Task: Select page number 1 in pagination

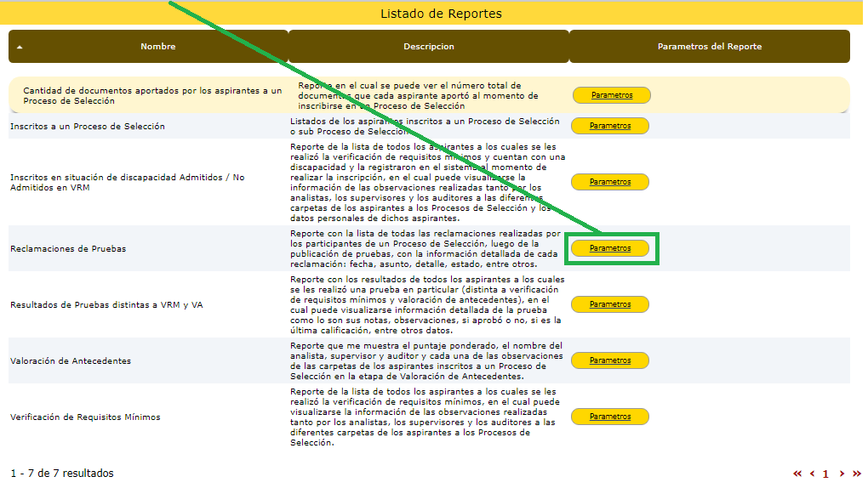Action: [825, 474]
